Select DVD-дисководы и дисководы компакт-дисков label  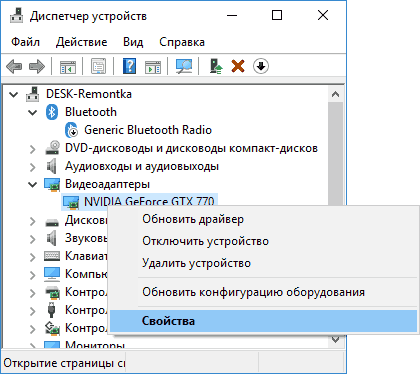(x=191, y=148)
